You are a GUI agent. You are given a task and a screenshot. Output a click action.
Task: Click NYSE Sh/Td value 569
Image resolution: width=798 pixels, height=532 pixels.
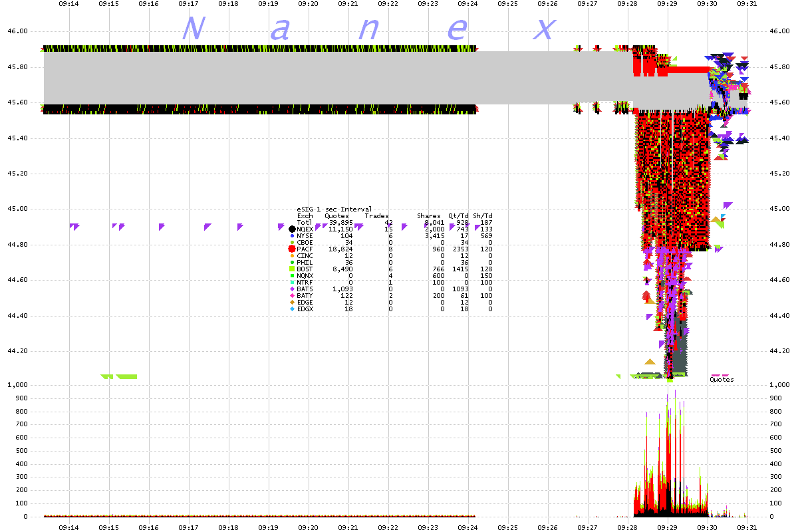[x=487, y=235]
